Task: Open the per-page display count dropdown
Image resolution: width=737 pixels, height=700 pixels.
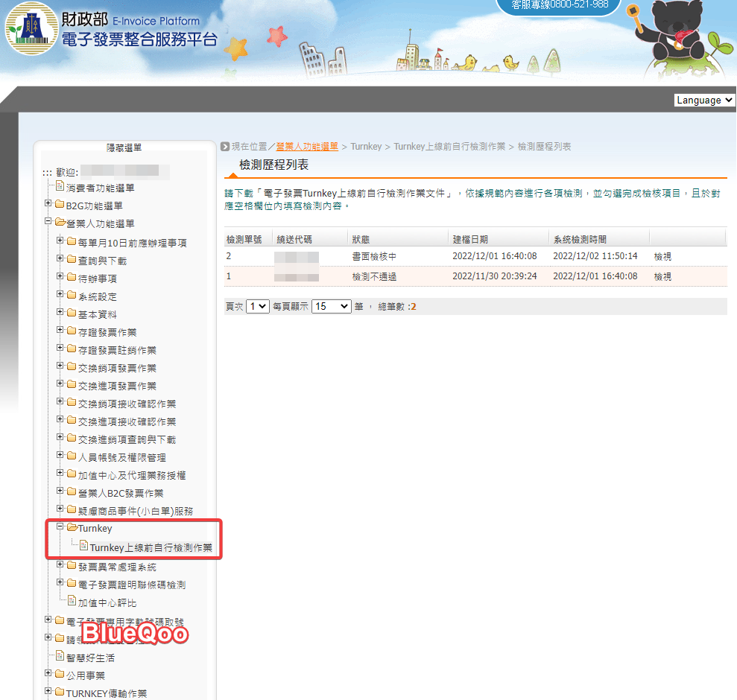Action: coord(331,306)
